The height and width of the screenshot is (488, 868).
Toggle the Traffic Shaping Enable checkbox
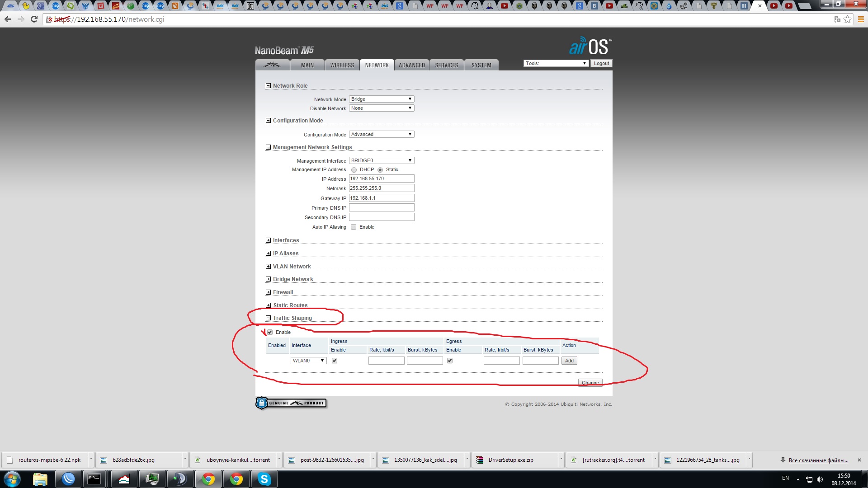(270, 333)
